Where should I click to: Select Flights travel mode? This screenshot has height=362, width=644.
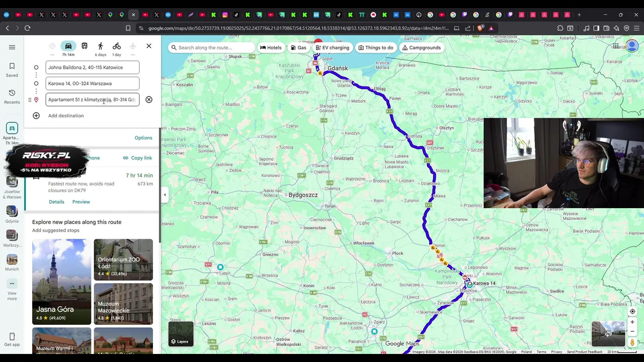[x=133, y=46]
